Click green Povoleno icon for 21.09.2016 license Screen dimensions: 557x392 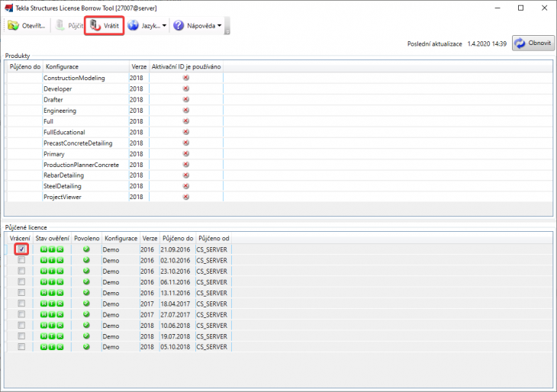pos(86,249)
